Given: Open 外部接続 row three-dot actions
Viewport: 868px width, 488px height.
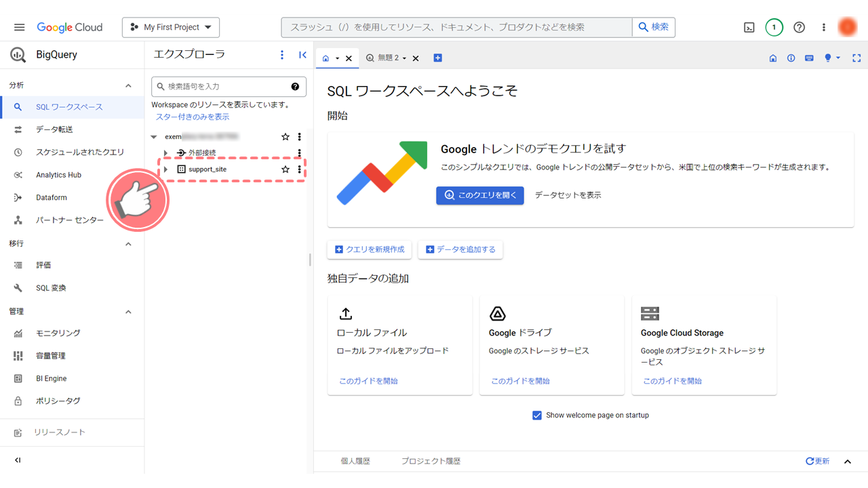Looking at the screenshot, I should [x=299, y=153].
